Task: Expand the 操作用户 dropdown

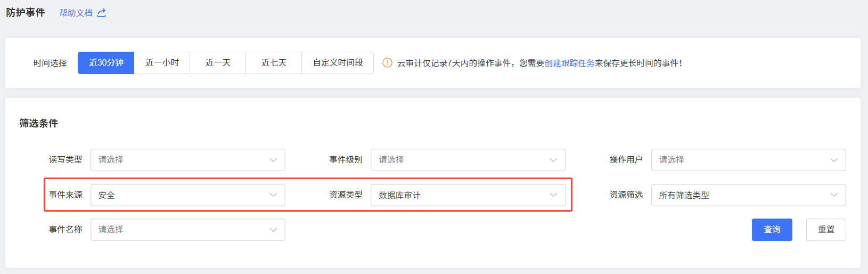Action: pos(748,160)
